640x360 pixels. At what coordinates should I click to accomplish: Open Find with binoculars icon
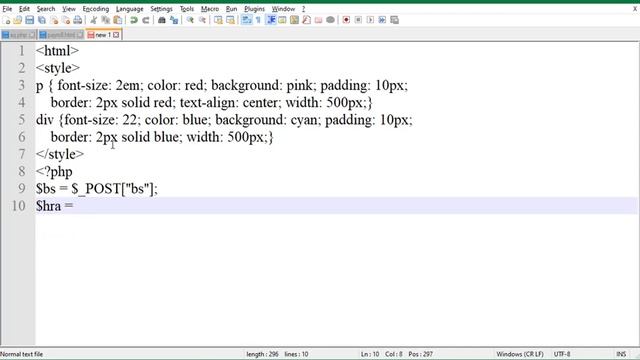coord(162,20)
